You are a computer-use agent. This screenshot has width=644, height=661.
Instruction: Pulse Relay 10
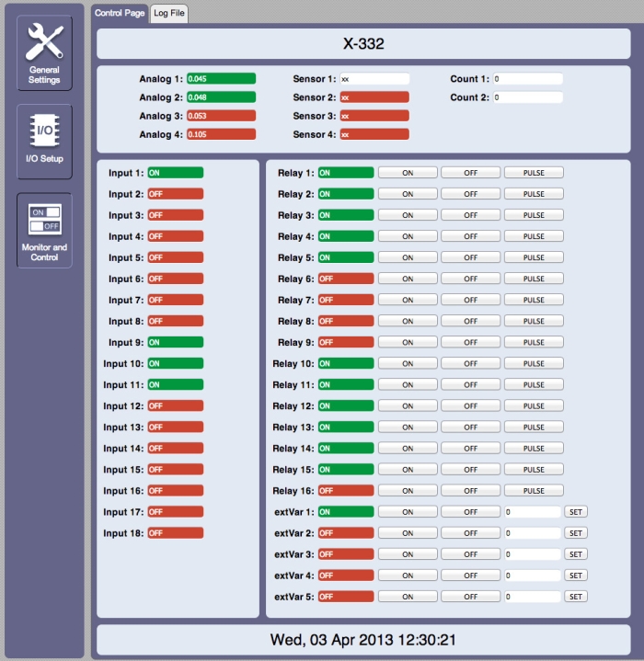tap(534, 363)
